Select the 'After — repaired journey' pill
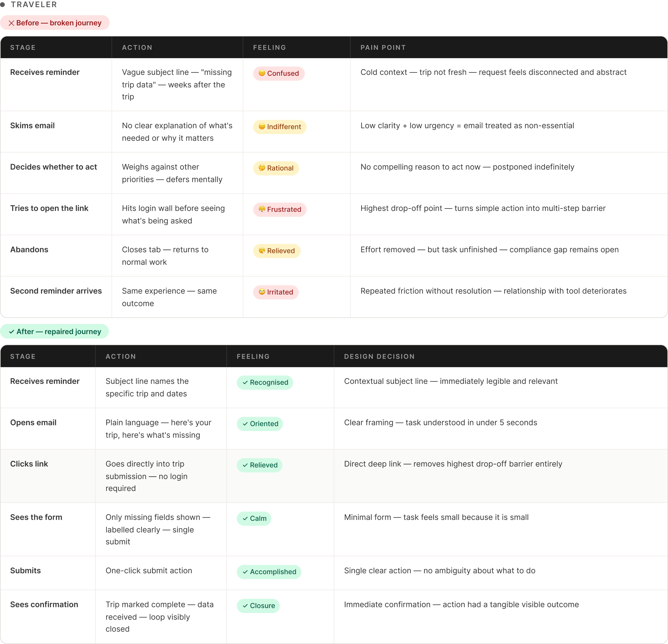The image size is (668, 644). [55, 331]
